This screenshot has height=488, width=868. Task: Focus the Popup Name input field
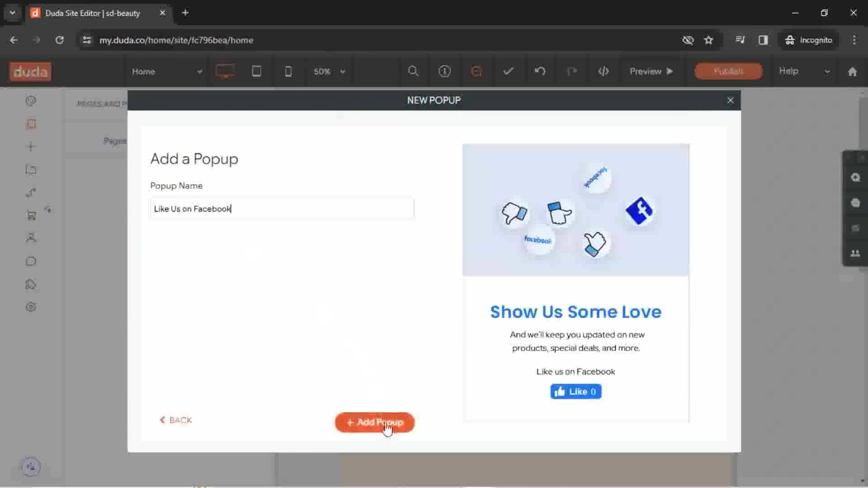[282, 209]
